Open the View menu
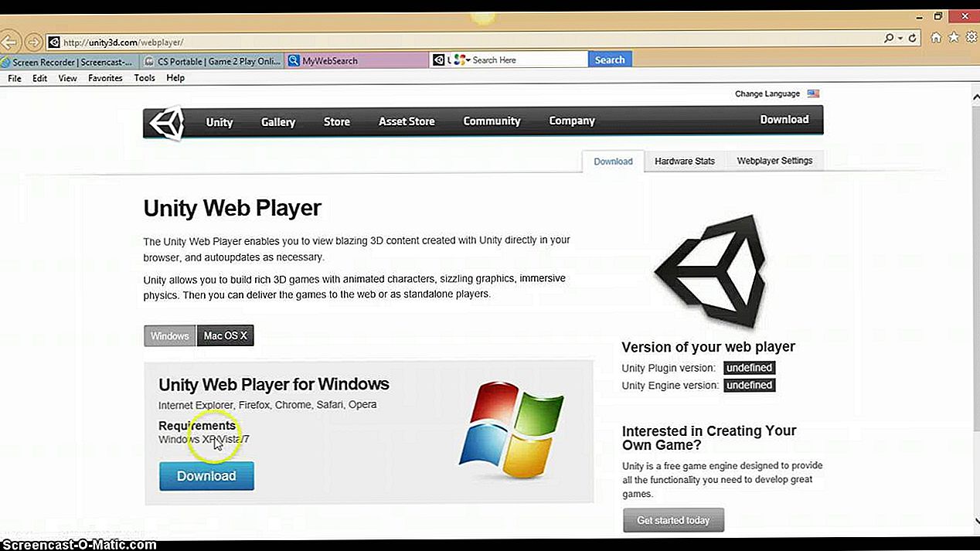980x551 pixels. 68,78
